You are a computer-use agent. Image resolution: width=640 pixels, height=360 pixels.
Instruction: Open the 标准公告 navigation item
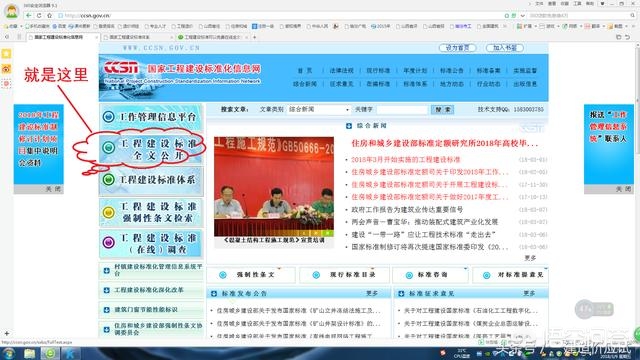[x=452, y=71]
